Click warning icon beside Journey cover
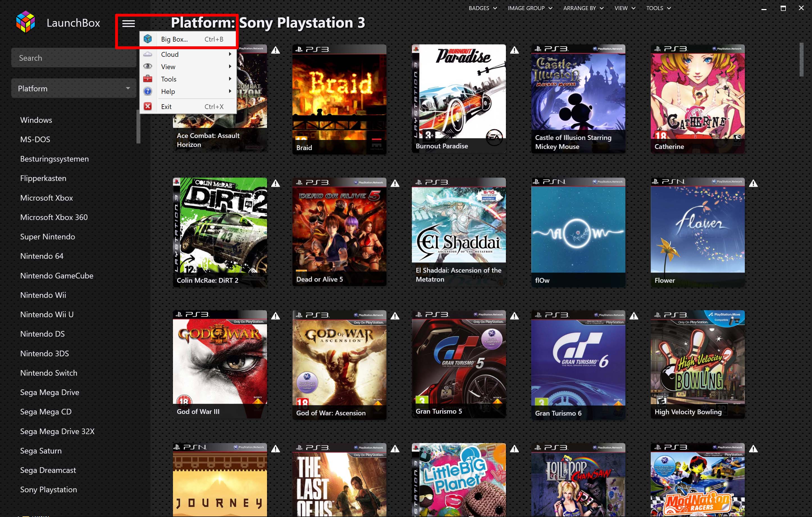812x517 pixels. pyautogui.click(x=275, y=449)
